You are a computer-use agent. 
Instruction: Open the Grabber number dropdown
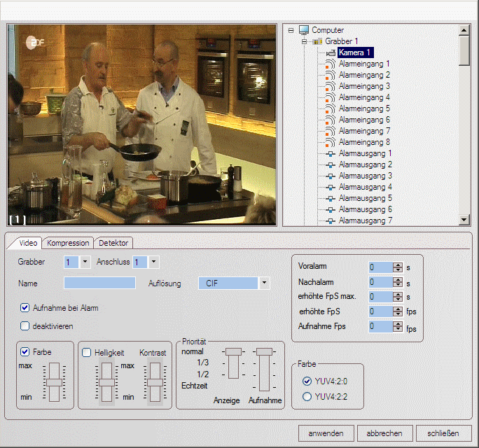tap(85, 262)
